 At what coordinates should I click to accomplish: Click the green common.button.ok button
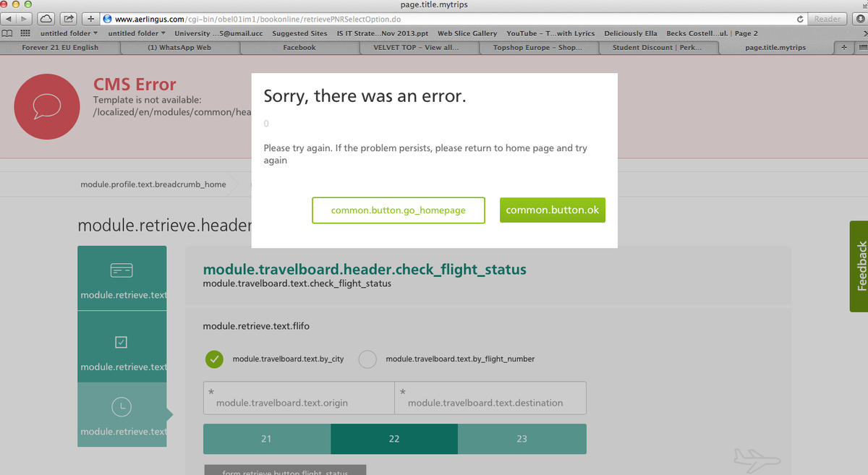coord(553,210)
